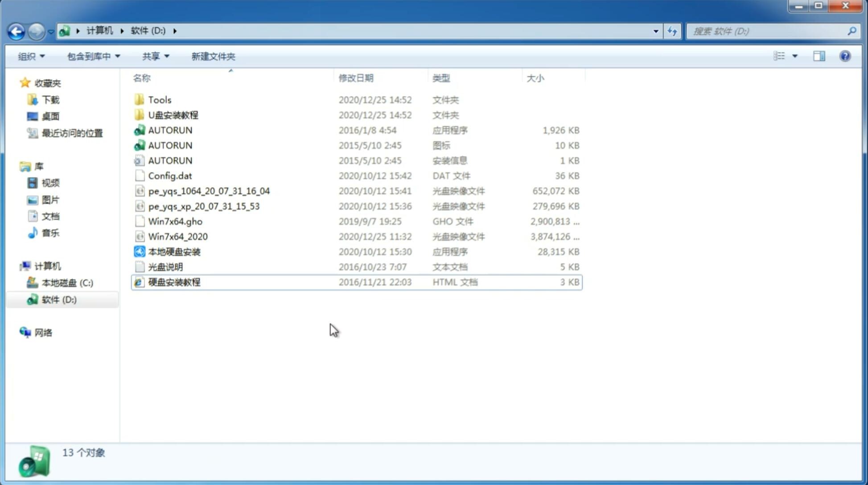The image size is (868, 485).
Task: Navigate back using back arrow
Action: click(16, 30)
